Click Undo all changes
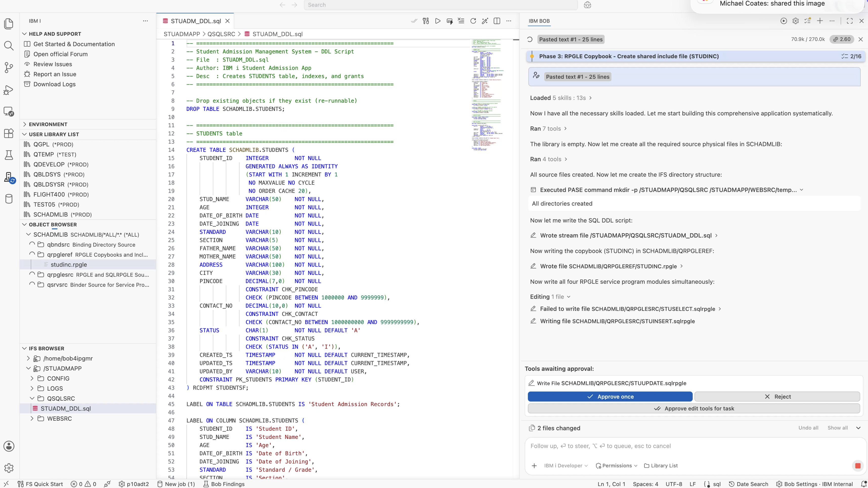The width and height of the screenshot is (868, 488). pyautogui.click(x=808, y=428)
